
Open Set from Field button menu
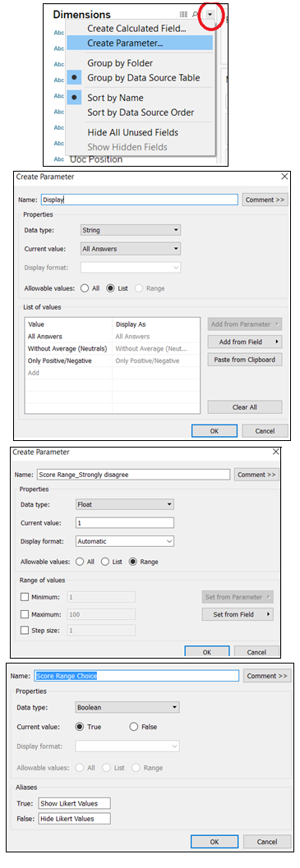coord(238,614)
